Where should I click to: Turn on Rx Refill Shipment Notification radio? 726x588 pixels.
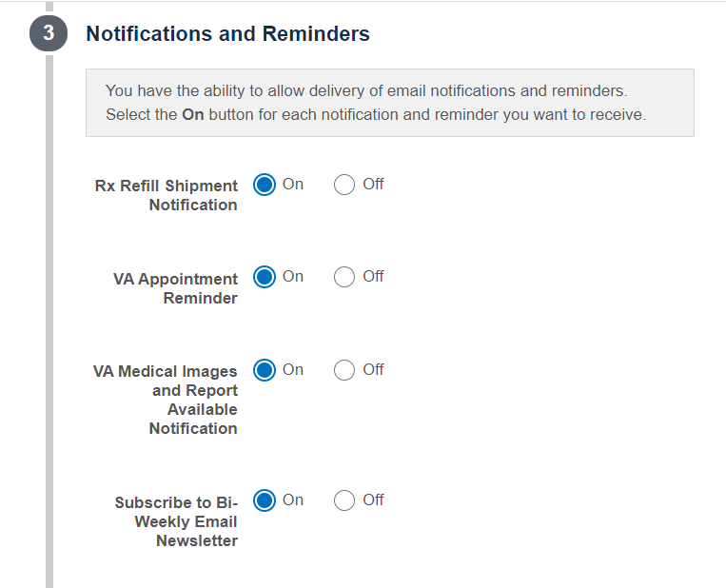coord(265,185)
